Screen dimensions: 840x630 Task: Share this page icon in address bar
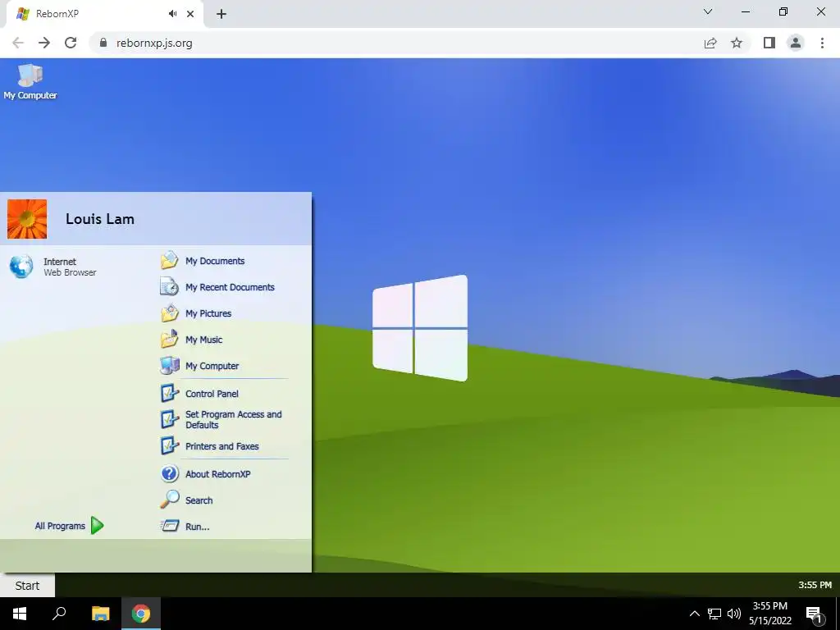pyautogui.click(x=710, y=43)
